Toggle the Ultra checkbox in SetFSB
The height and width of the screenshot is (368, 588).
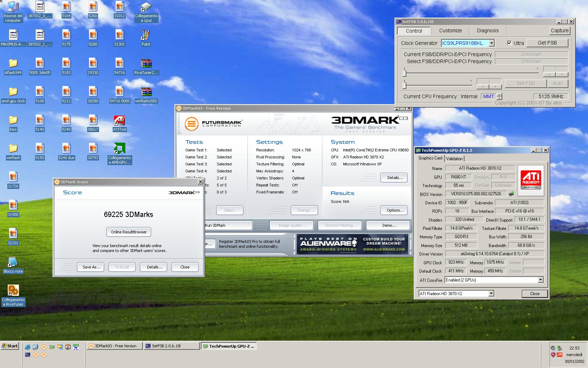click(509, 43)
